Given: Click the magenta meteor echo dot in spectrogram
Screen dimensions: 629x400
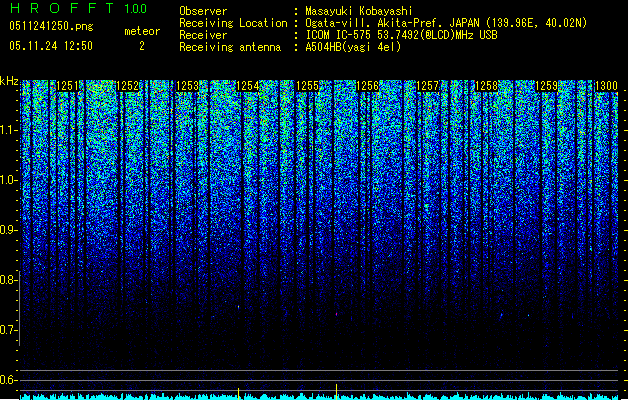Looking at the screenshot, I should (337, 314).
